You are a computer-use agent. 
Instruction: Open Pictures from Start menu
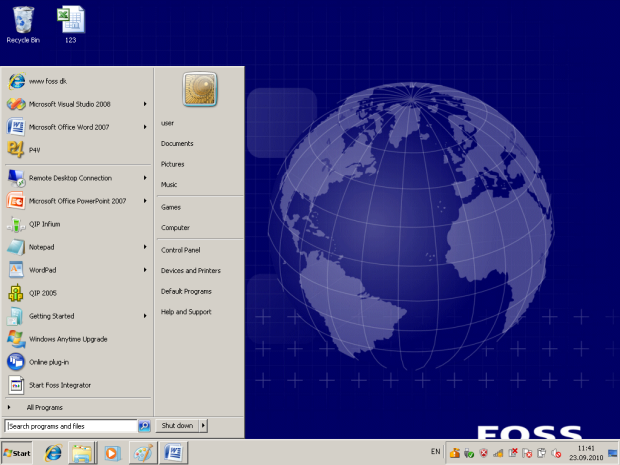pyautogui.click(x=172, y=164)
